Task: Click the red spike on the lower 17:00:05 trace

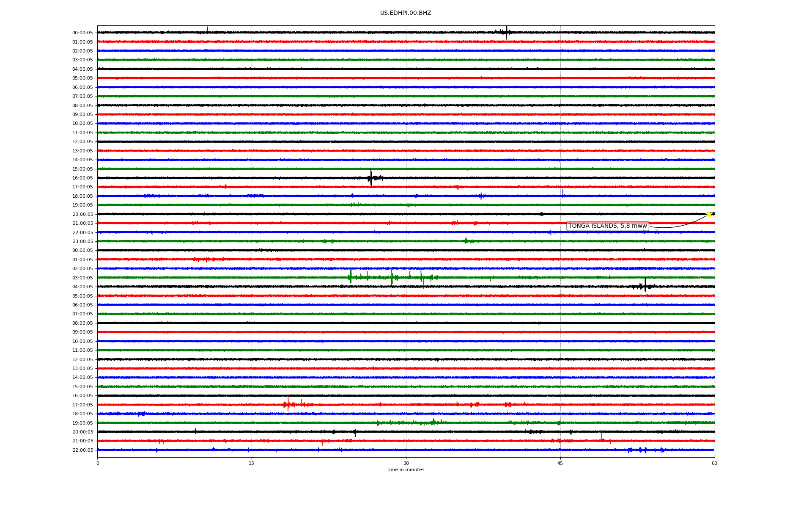Action: click(288, 404)
